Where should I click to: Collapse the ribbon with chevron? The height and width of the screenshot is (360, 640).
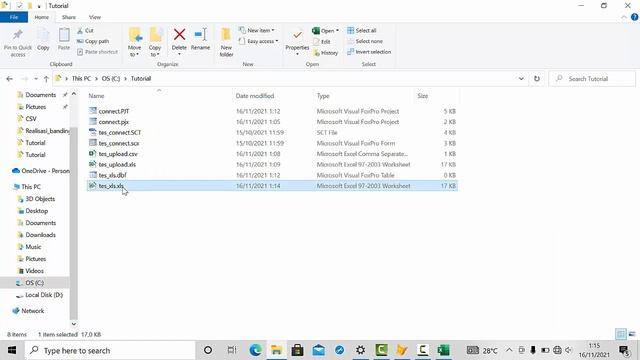click(624, 17)
